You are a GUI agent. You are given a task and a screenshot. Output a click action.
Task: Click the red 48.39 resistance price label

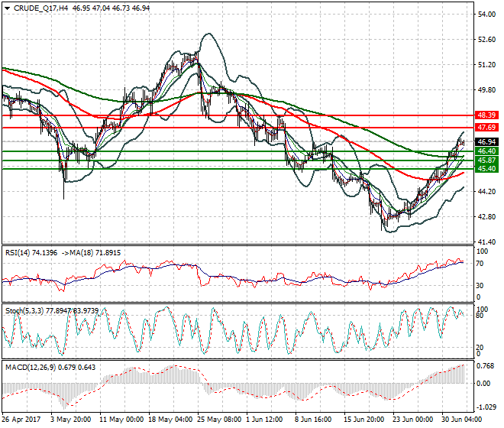pyautogui.click(x=486, y=115)
